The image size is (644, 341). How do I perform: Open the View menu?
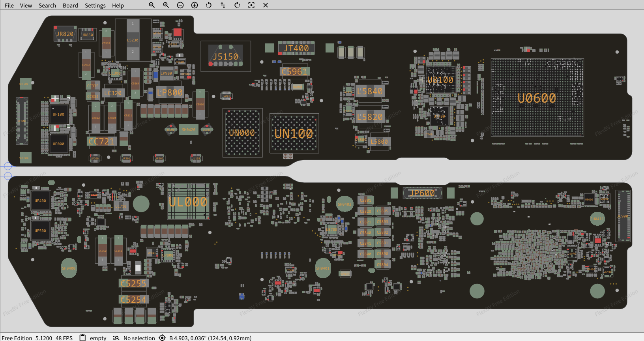[26, 6]
